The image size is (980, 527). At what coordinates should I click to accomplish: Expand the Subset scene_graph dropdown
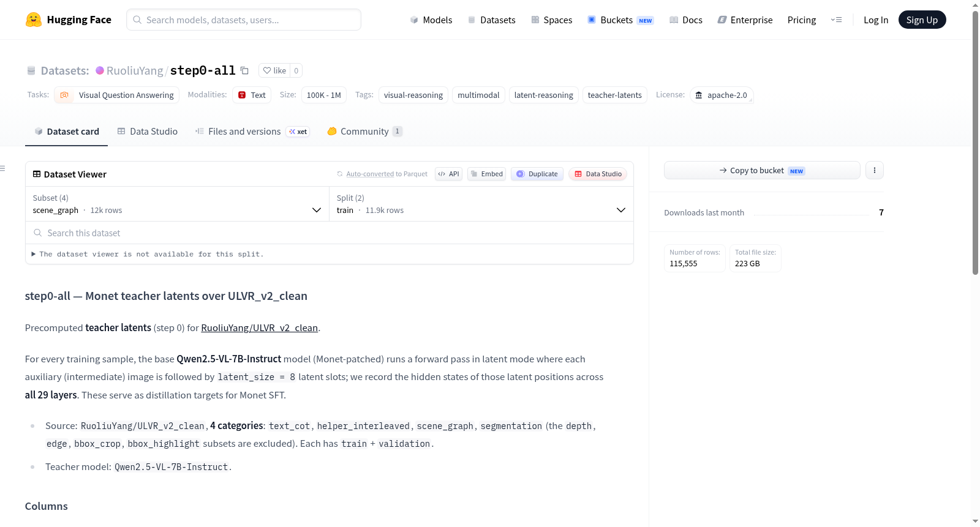(177, 204)
